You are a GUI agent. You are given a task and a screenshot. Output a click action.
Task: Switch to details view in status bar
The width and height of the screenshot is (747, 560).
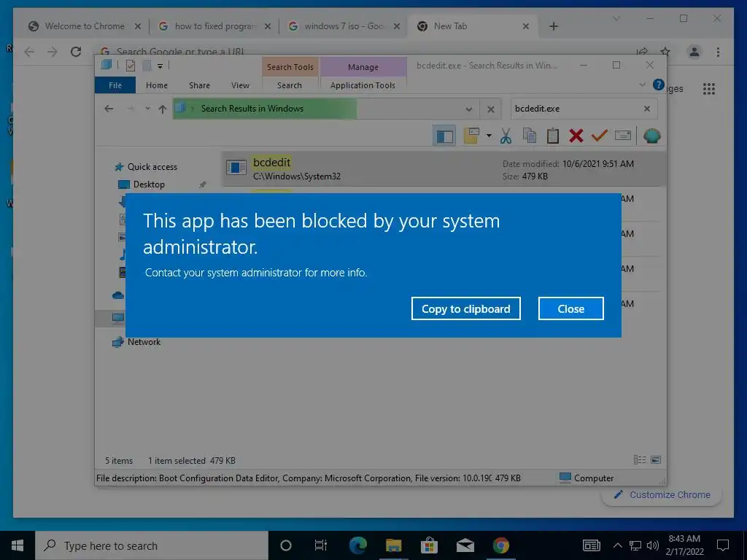coord(639,460)
